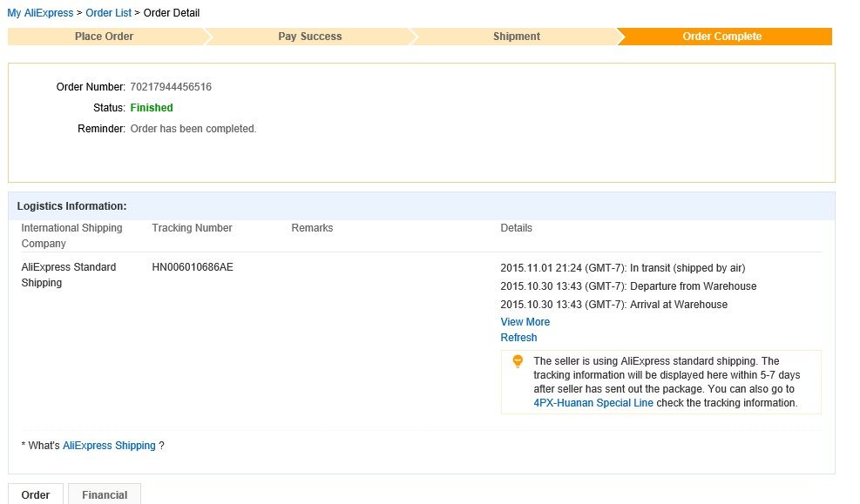Switch to the Financial tab

pos(105,494)
